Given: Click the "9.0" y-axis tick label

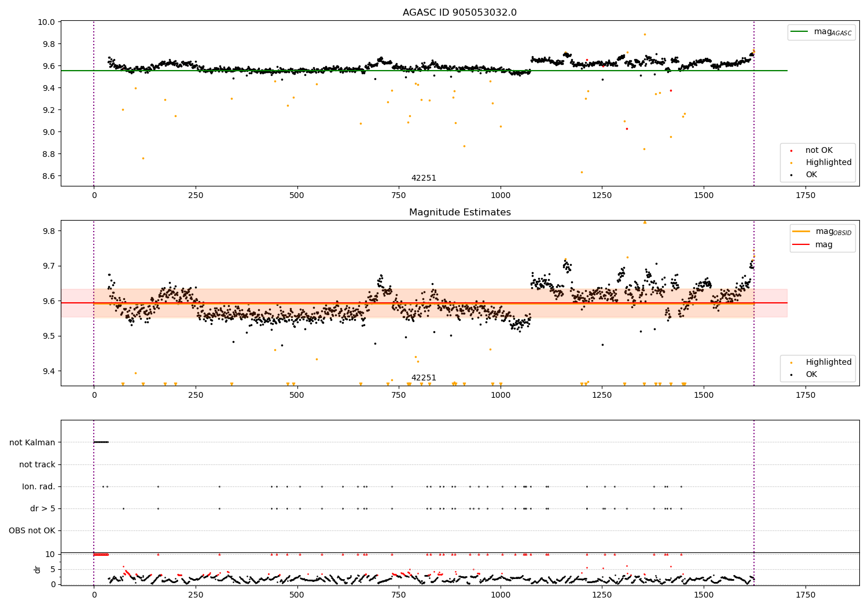Looking at the screenshot, I should pyautogui.click(x=49, y=132).
